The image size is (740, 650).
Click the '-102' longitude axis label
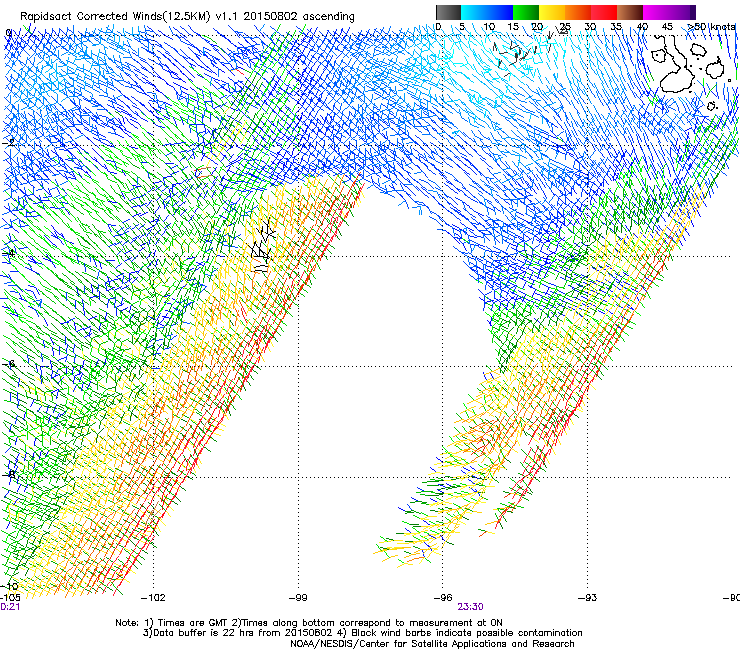coord(153,598)
